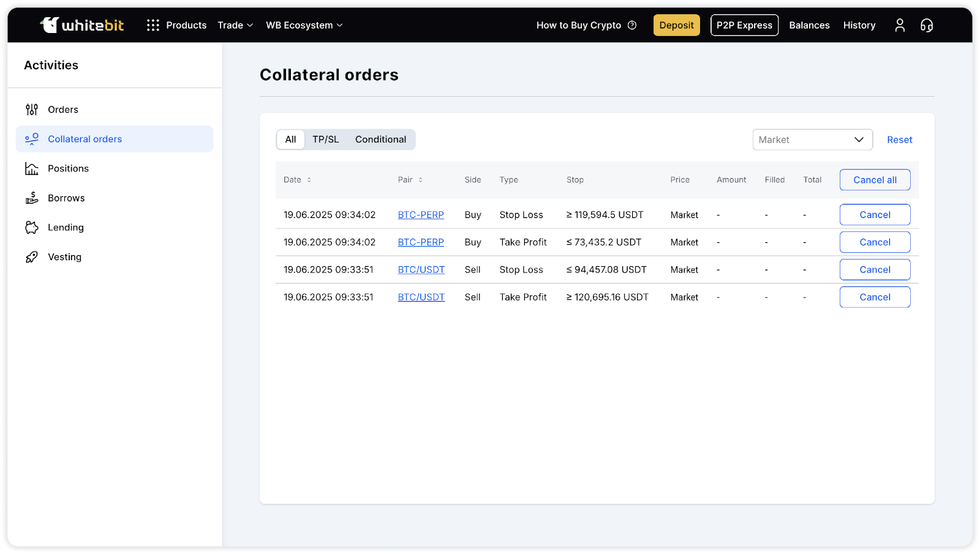980x554 pixels.
Task: Open the Market filter dropdown
Action: (812, 140)
